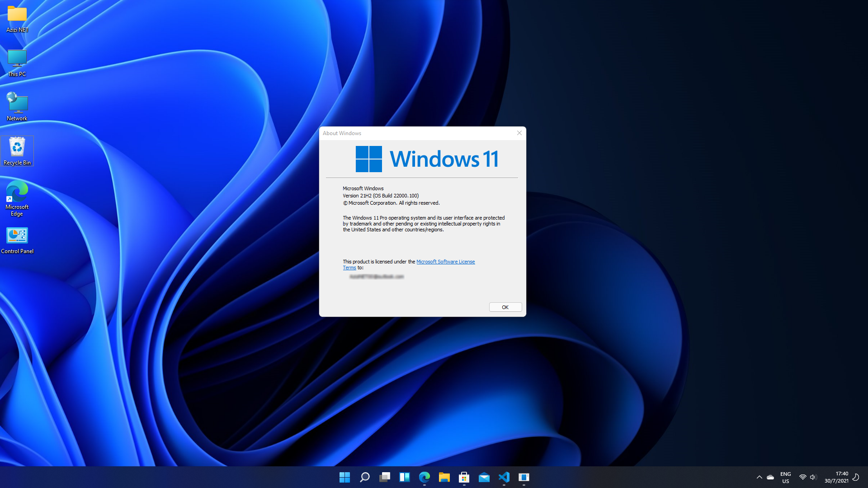This screenshot has width=868, height=488.
Task: Switch to Visual Studio Code on taskbar
Action: (x=504, y=477)
